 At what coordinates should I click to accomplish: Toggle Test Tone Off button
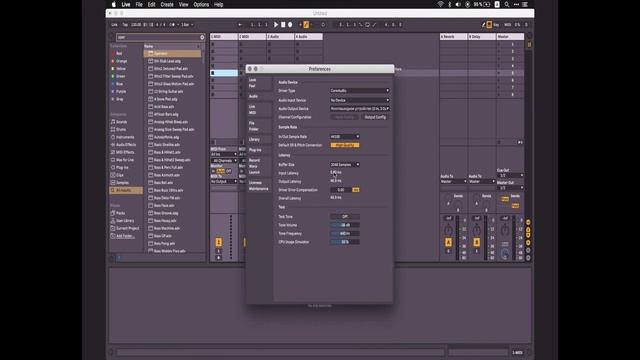click(345, 217)
